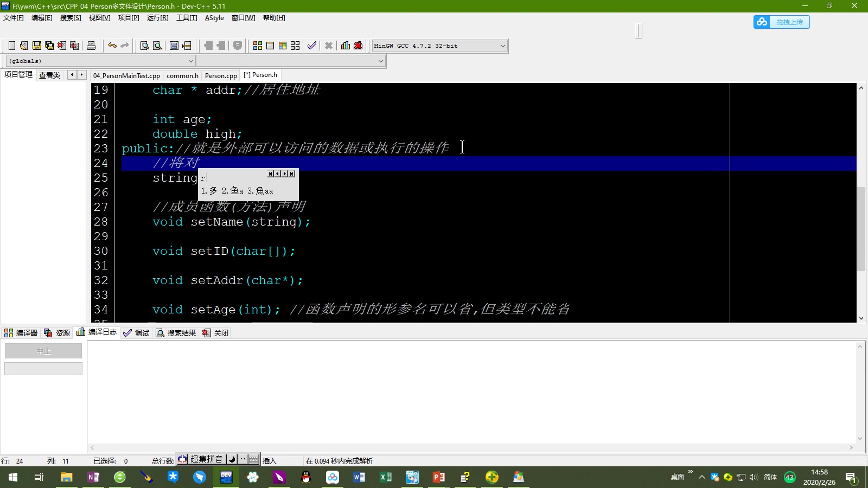The image size is (868, 488).
Task: Open the 搜索[S] menu
Action: [x=71, y=18]
